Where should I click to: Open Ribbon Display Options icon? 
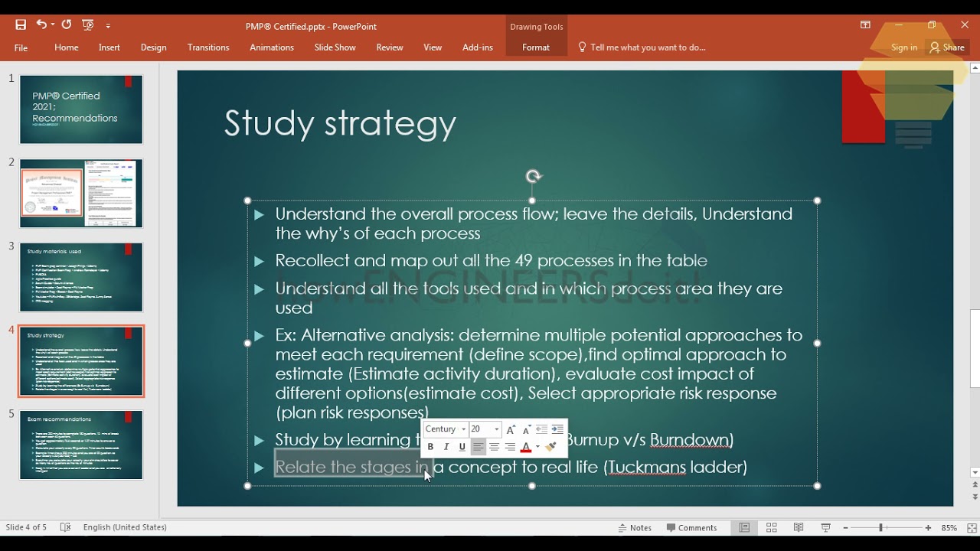[865, 25]
